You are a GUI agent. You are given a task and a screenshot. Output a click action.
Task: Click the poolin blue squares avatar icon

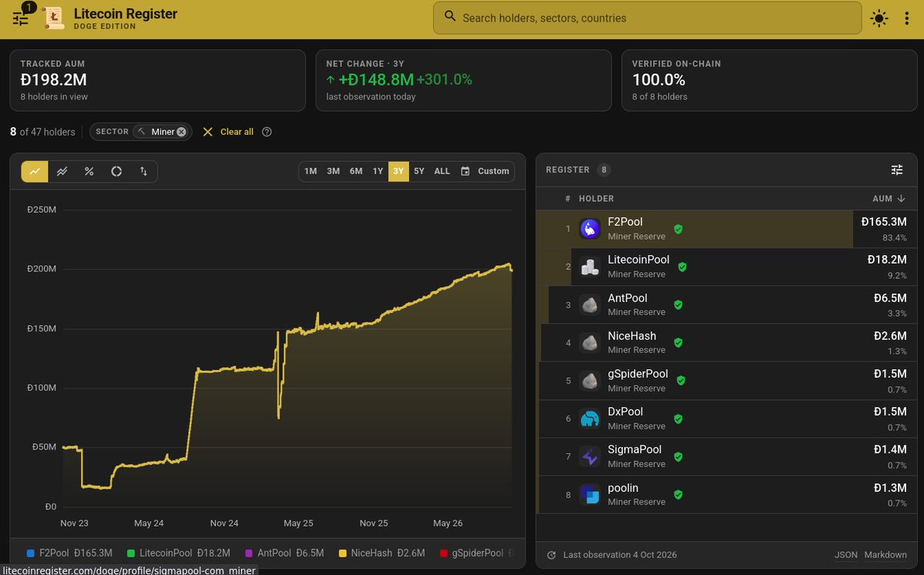point(590,494)
